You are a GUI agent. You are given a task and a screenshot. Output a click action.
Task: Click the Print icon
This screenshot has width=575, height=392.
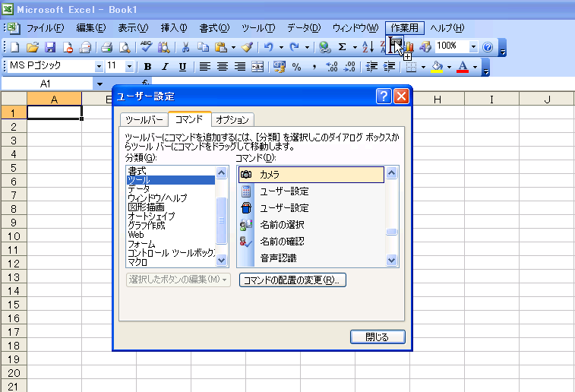point(106,47)
